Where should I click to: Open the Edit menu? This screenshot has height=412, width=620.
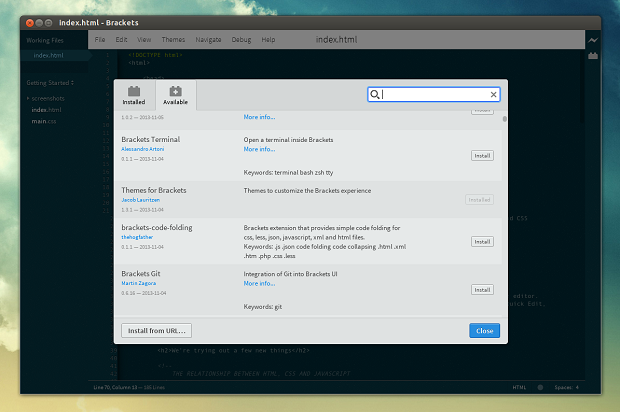point(121,40)
